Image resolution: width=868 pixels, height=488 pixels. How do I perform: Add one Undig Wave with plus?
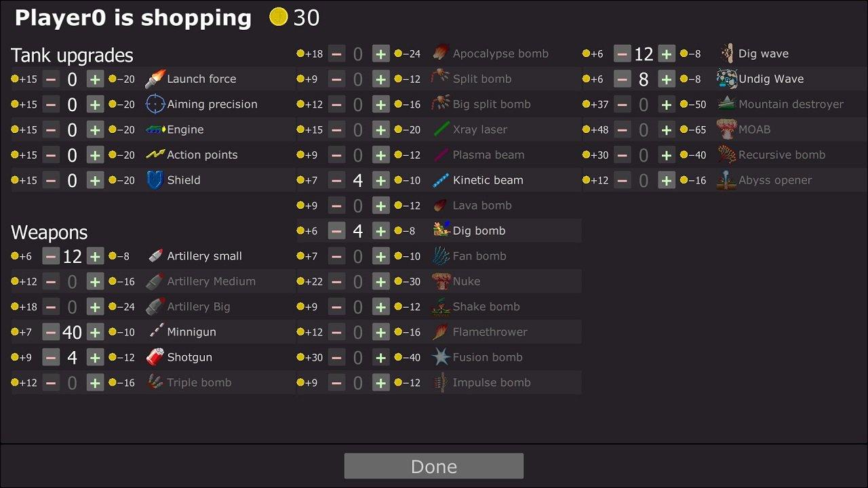[x=667, y=79]
